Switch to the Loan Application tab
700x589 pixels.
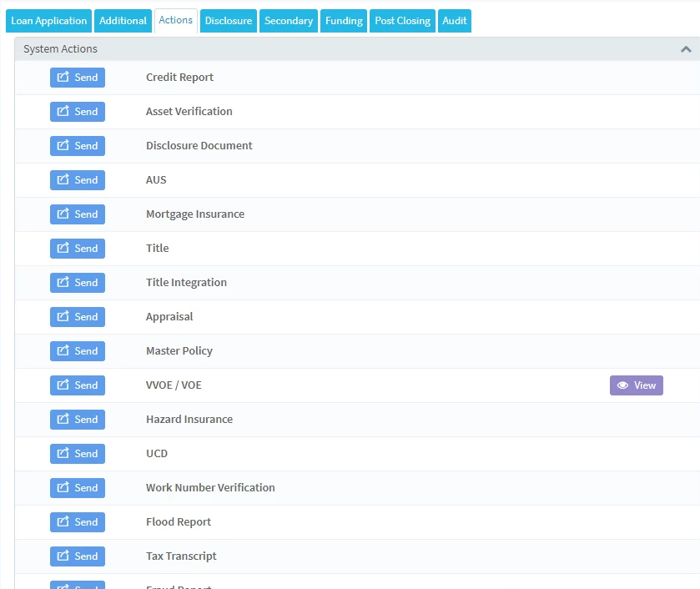tap(48, 20)
